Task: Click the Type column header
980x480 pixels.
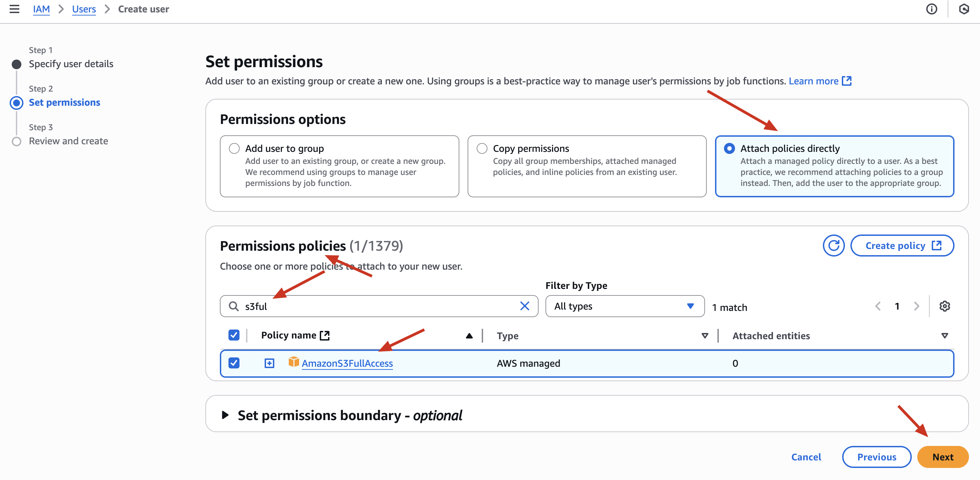Action: point(508,336)
